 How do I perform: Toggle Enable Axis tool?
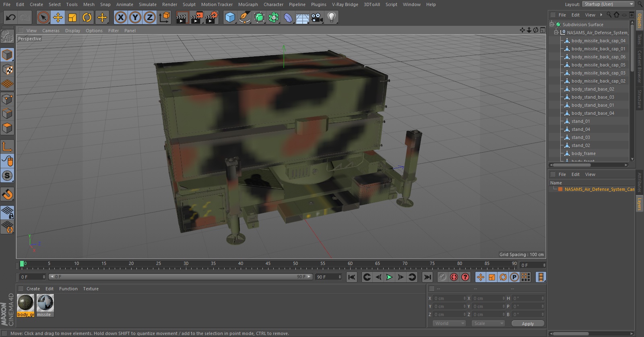tap(7, 146)
